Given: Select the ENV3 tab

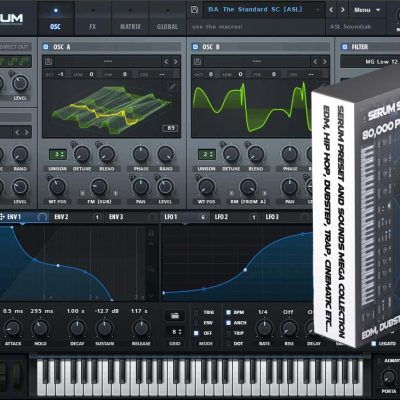Looking at the screenshot, I should tap(132, 217).
